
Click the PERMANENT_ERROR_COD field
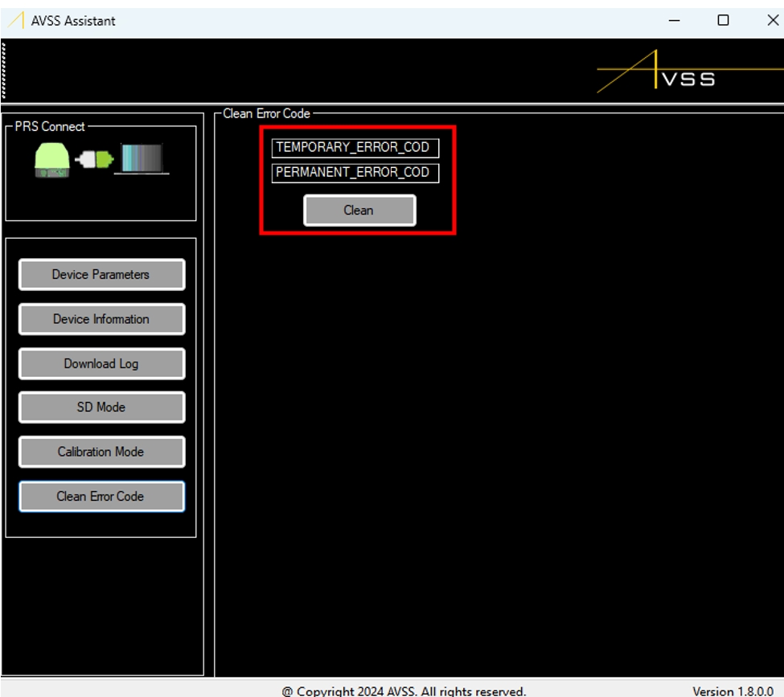point(355,173)
